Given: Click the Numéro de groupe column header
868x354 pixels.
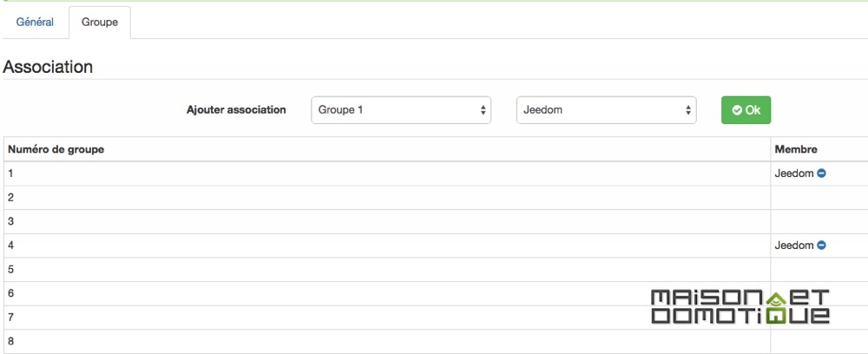Looking at the screenshot, I should point(56,149).
